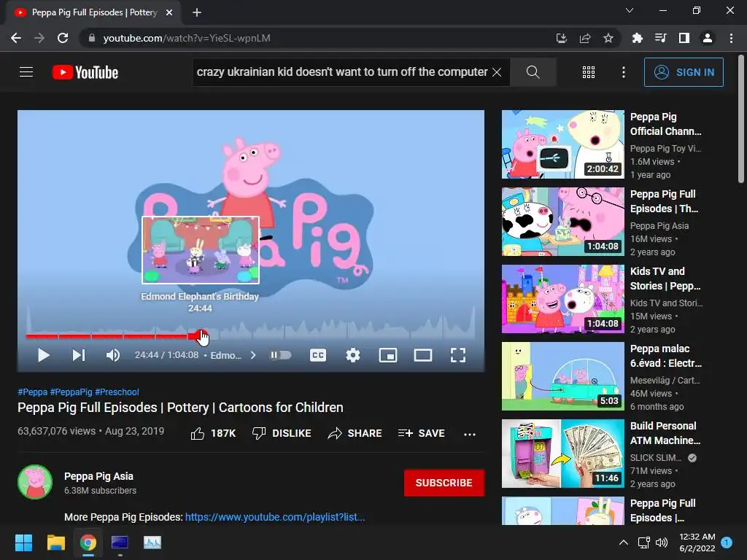Open Build Personal ATM Machine thumbnail
Viewport: 747px width, 560px height.
562,454
